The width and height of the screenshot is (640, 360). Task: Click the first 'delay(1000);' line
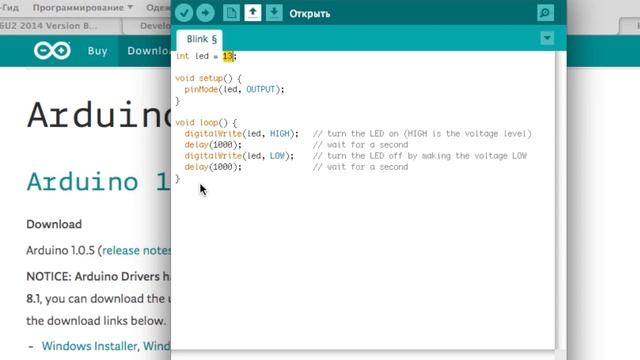click(x=213, y=145)
